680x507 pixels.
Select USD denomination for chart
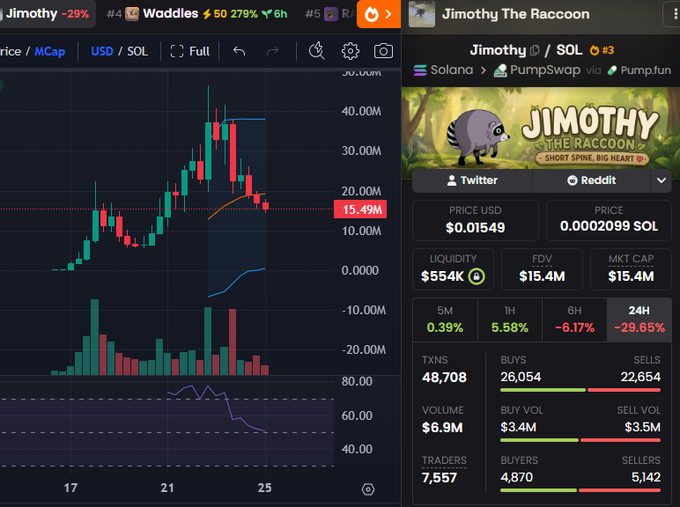click(102, 51)
